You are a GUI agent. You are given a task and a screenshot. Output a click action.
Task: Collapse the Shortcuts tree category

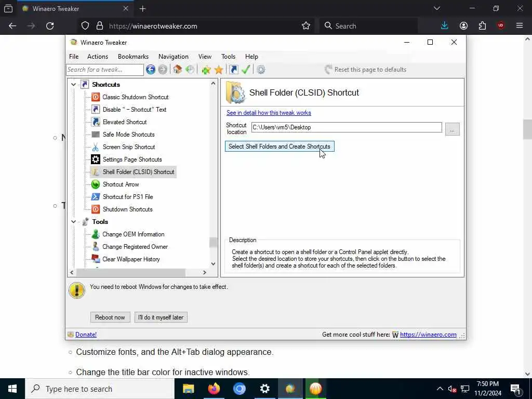click(73, 85)
